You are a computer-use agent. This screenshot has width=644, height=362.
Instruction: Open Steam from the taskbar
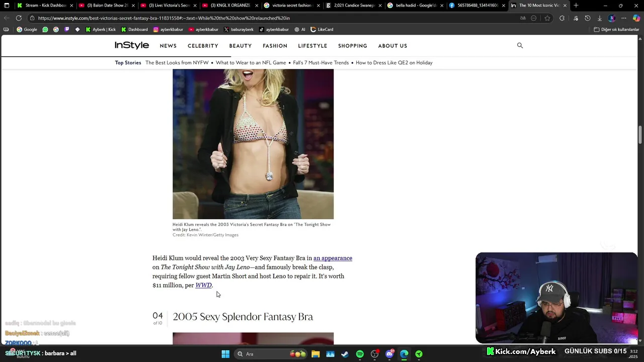click(345, 354)
